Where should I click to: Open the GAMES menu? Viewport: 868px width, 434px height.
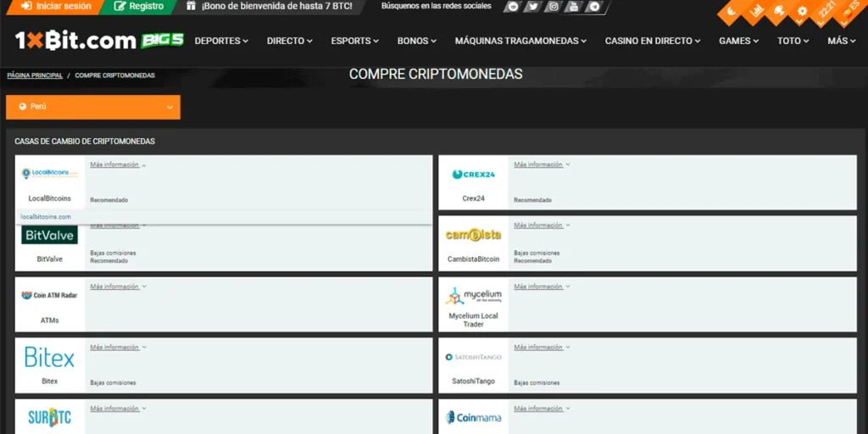[x=738, y=41]
